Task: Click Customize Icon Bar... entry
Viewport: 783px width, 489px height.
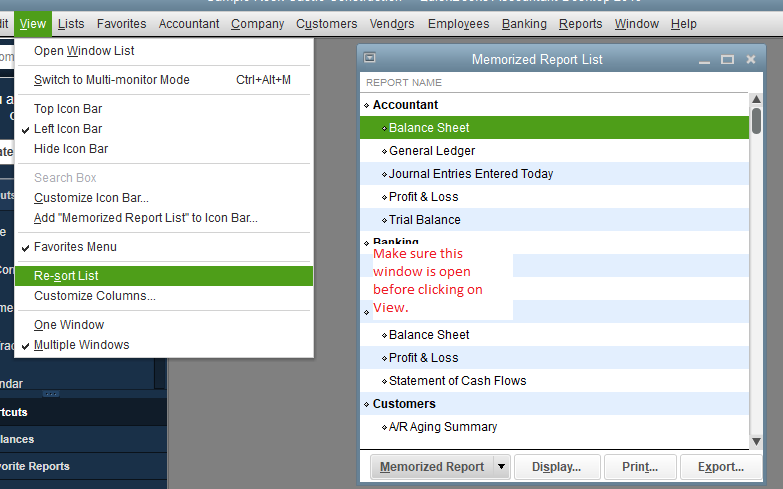Action: [x=164, y=198]
